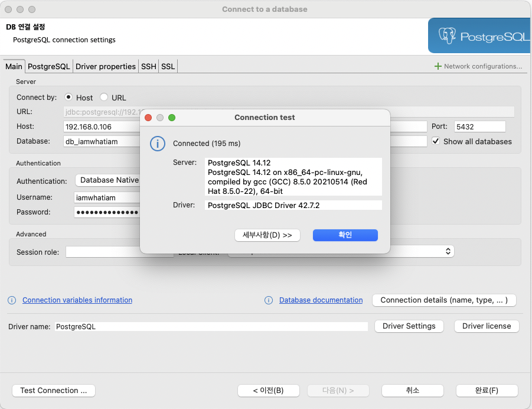The image size is (532, 409).
Task: Click the green plus Network configurations icon
Action: coord(438,66)
